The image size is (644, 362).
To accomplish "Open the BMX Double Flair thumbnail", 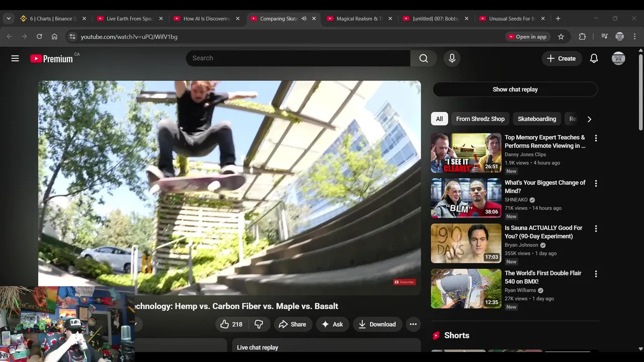I will pyautogui.click(x=466, y=289).
